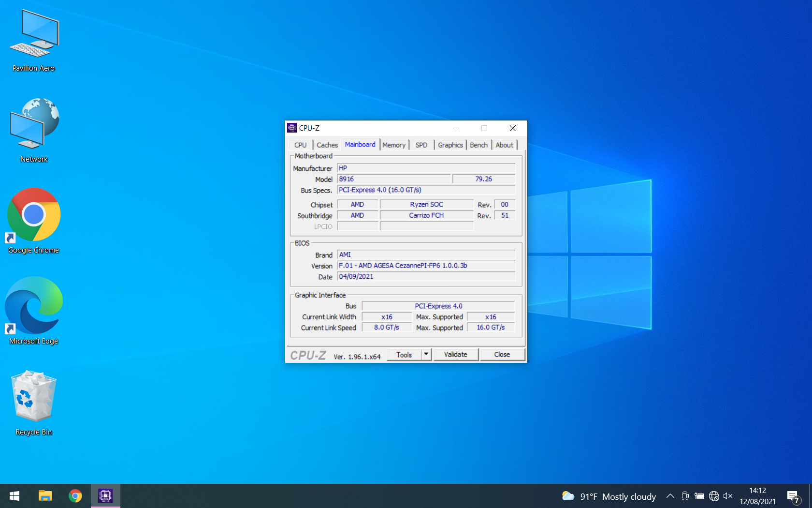This screenshot has height=508, width=812.
Task: Click the Chipset AMD vendor field
Action: tap(358, 205)
